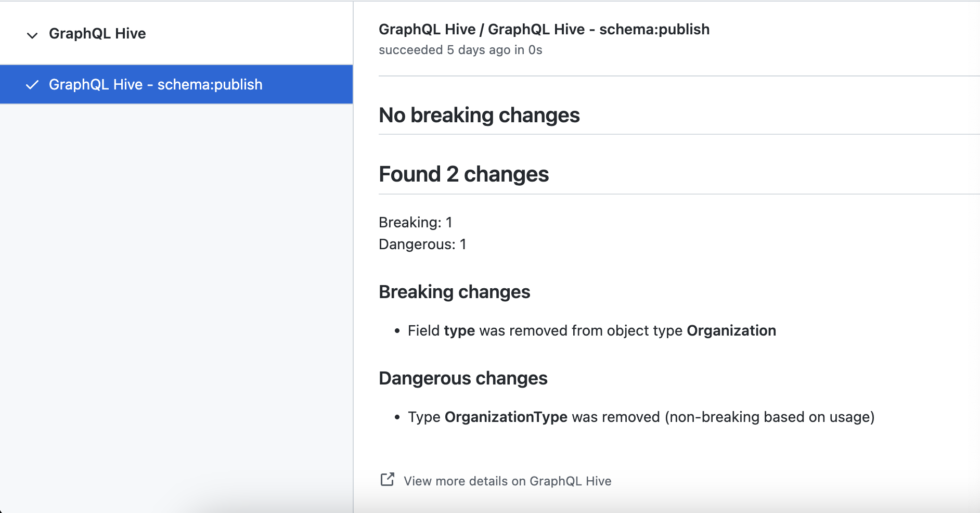The width and height of the screenshot is (980, 513).
Task: Click the GraphQL Hive group label
Action: pos(97,34)
